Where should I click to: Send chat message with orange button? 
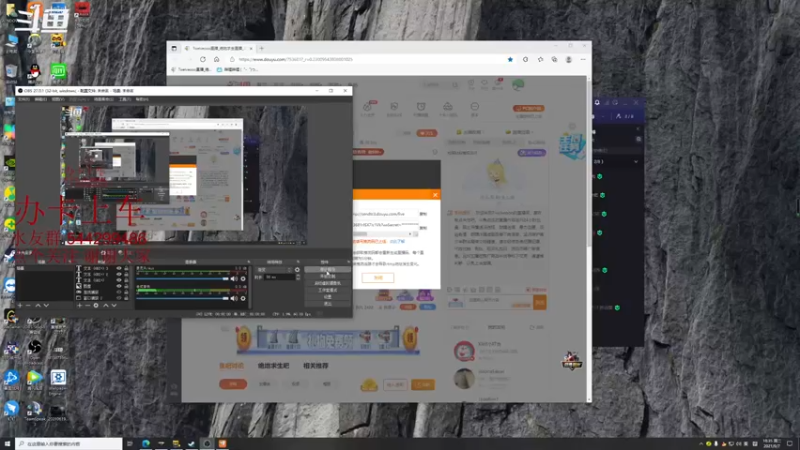coord(540,303)
